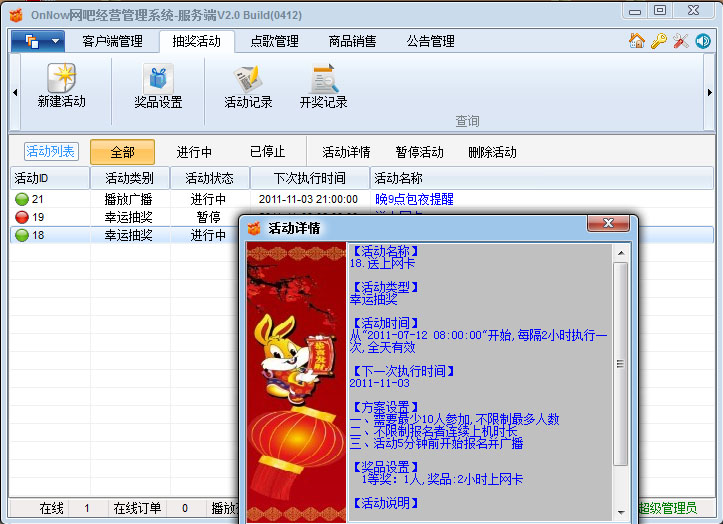Filter activities by 进行中 (In Progress)
This screenshot has width=723, height=524.
[x=194, y=152]
